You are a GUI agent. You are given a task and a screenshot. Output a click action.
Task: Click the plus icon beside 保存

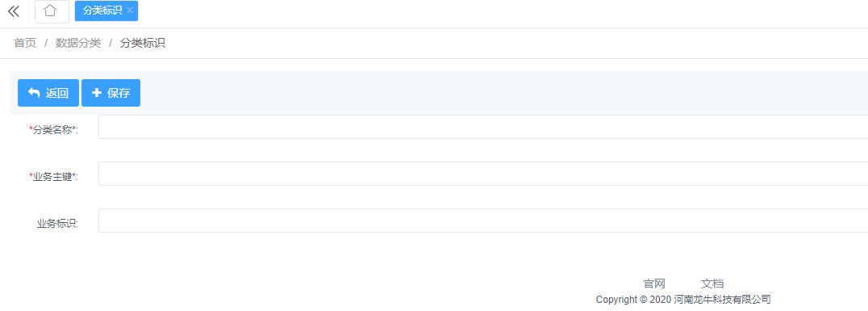[x=96, y=93]
